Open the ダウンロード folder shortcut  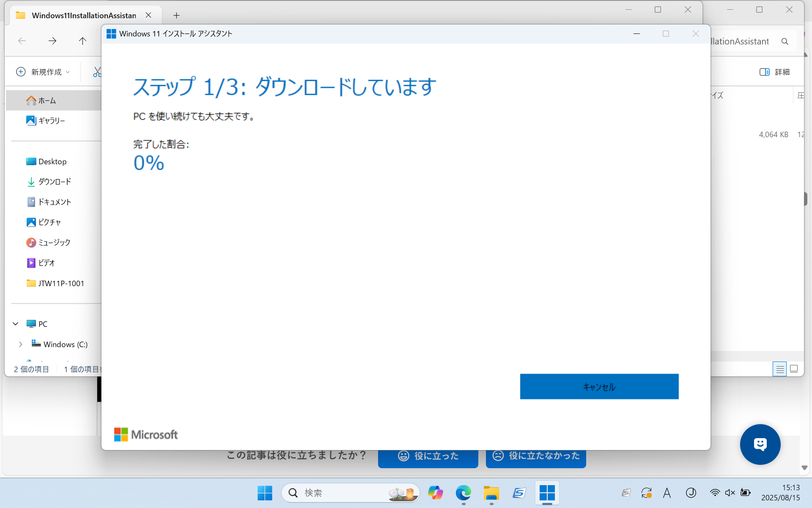click(54, 182)
